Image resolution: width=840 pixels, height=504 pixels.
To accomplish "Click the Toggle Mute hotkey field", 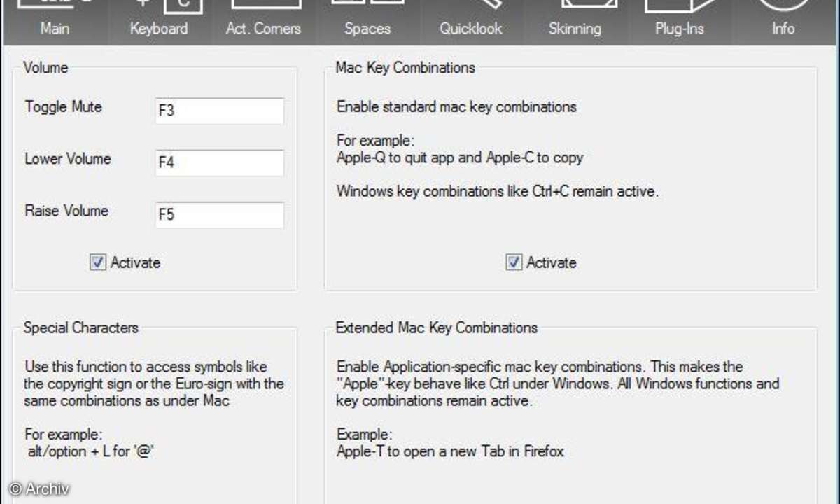I will [x=220, y=111].
